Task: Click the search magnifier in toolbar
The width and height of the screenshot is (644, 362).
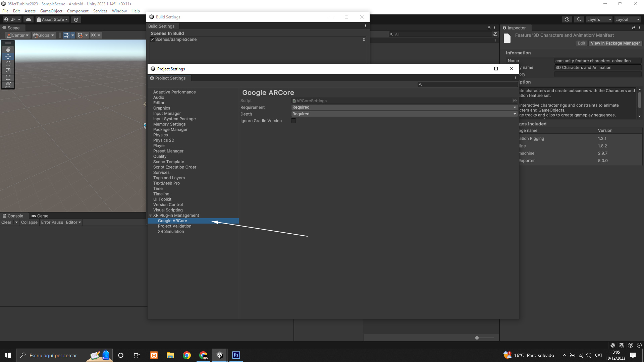Action: (x=579, y=19)
